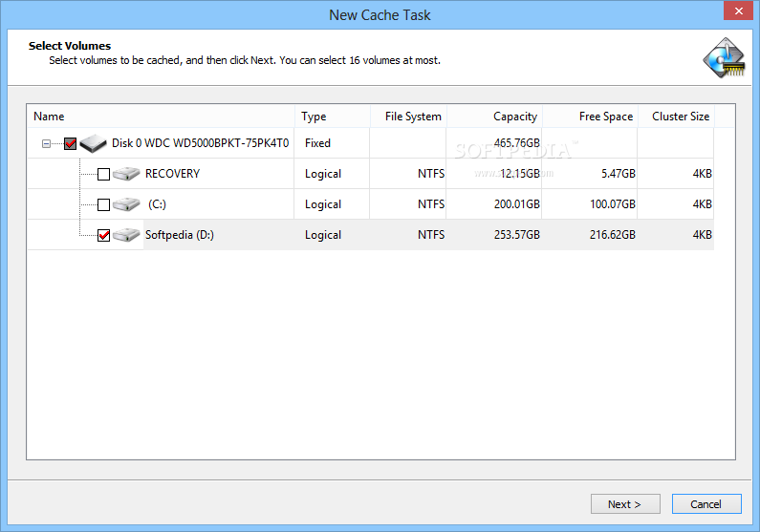Click the RECOVERY volume drive icon
Screen dimensions: 760x532
click(126, 174)
